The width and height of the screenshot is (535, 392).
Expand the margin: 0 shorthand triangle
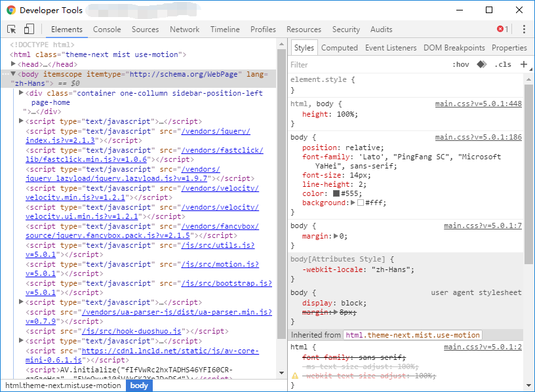[336, 236]
